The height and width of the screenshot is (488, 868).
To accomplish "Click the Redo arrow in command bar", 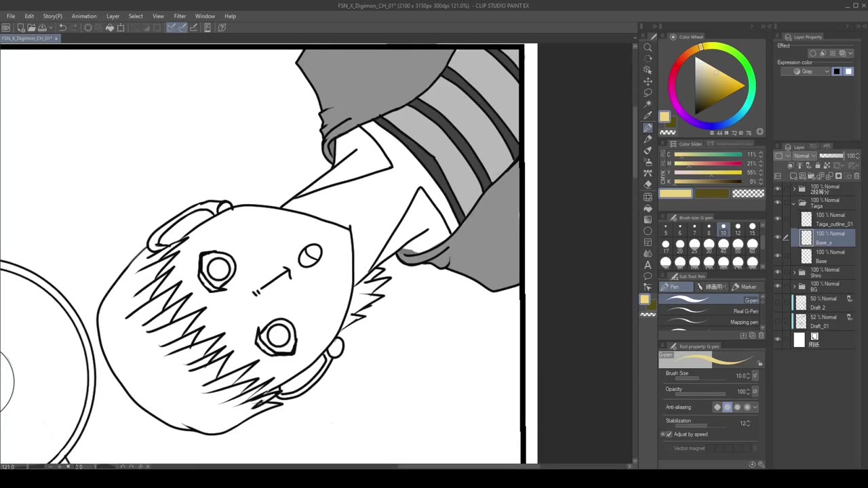I will point(73,28).
